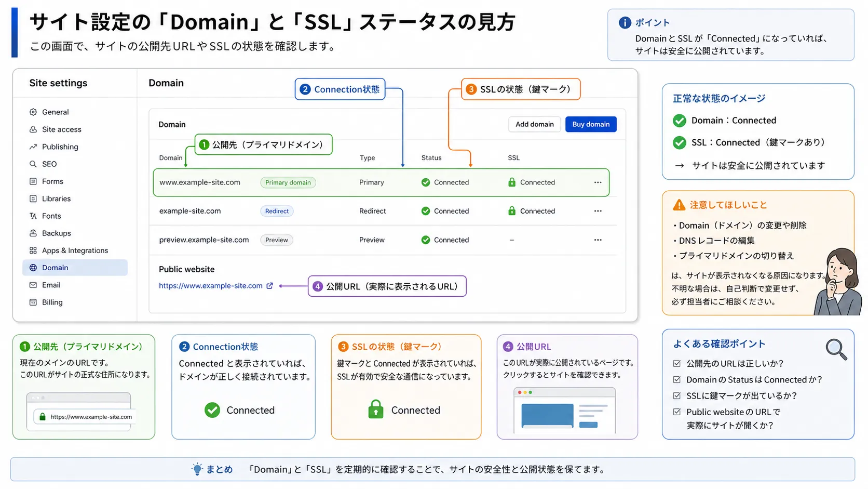Image resolution: width=868 pixels, height=489 pixels.
Task: Click preview.example-site.com domain name
Action: [x=204, y=240]
